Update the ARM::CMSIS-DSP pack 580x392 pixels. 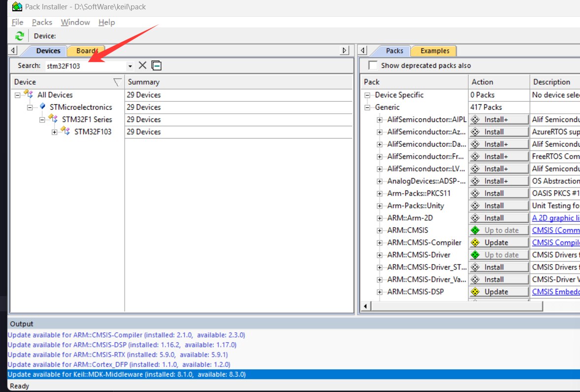pyautogui.click(x=499, y=292)
